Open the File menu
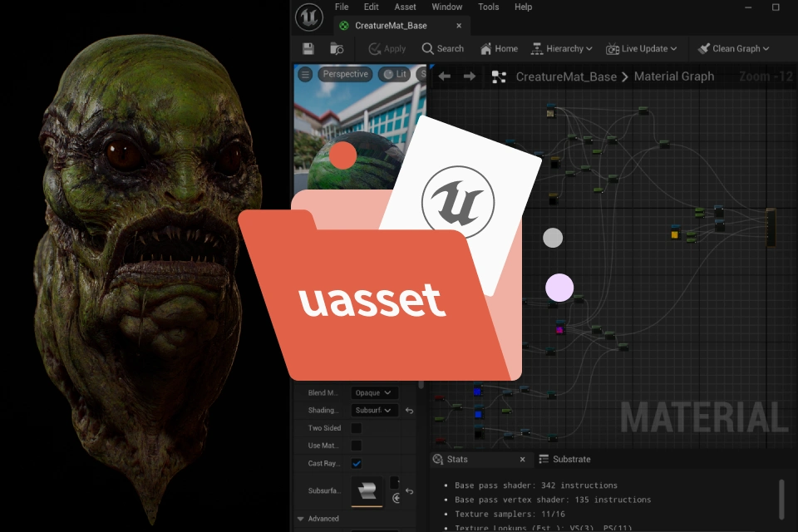 [x=342, y=7]
